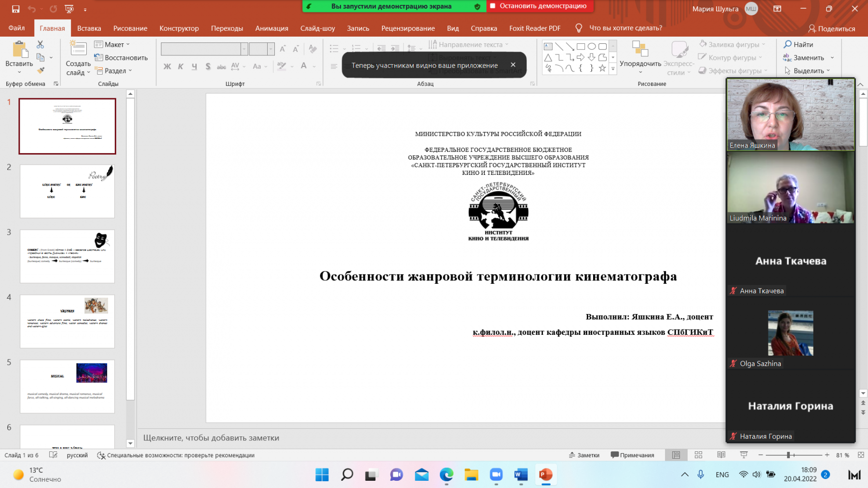Click the Format Painter brush icon
Viewport: 868px width, 488px height.
(x=41, y=70)
